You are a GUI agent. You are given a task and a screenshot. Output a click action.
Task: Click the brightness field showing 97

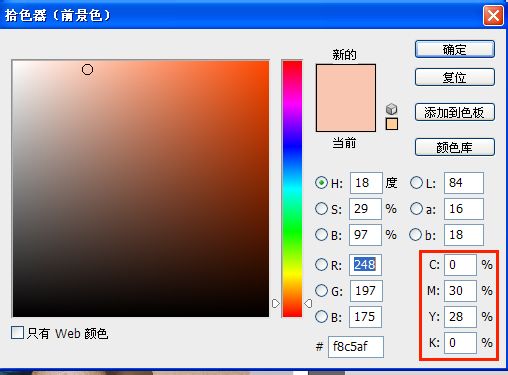pos(365,235)
